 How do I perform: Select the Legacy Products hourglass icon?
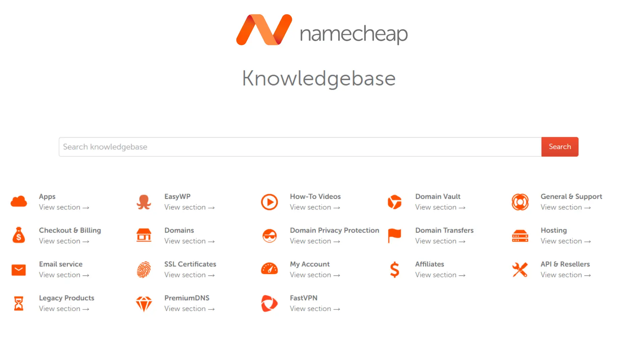(19, 303)
